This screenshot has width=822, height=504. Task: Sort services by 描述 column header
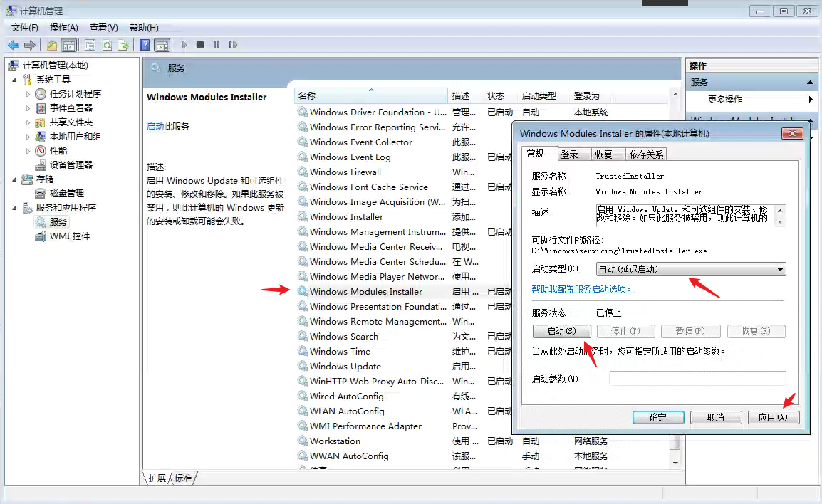coord(465,96)
